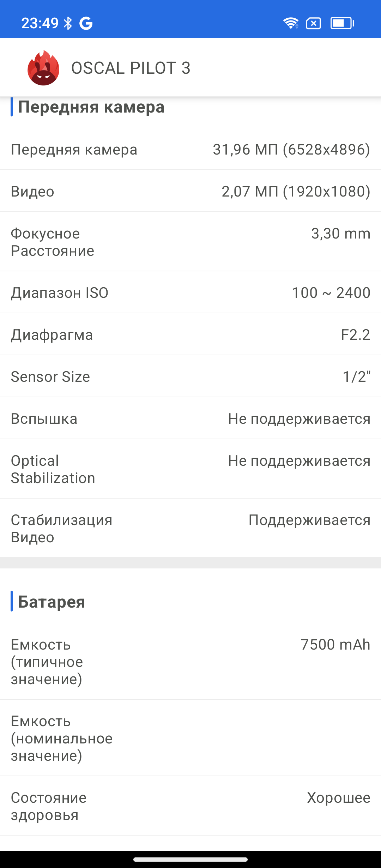Tap the Диафрагма F2.2 row
Viewport: 381px width, 868px height.
[x=190, y=334]
